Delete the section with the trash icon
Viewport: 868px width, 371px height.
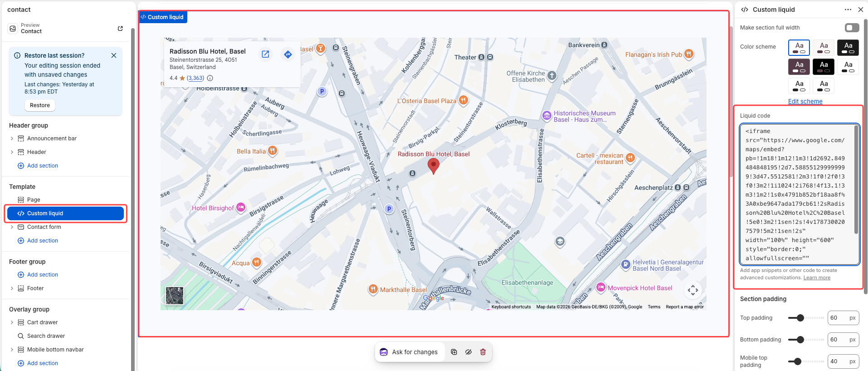483,352
